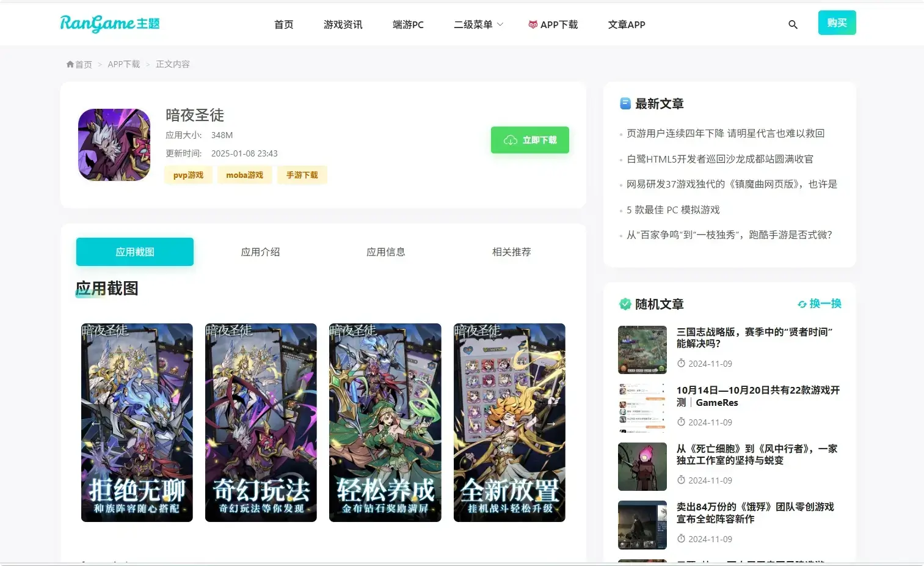Click the home icon in the breadcrumb
The width and height of the screenshot is (924, 566).
(70, 64)
